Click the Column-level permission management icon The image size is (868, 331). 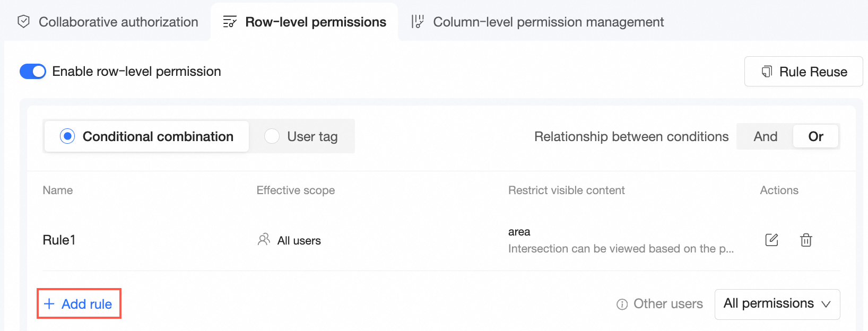pos(418,22)
